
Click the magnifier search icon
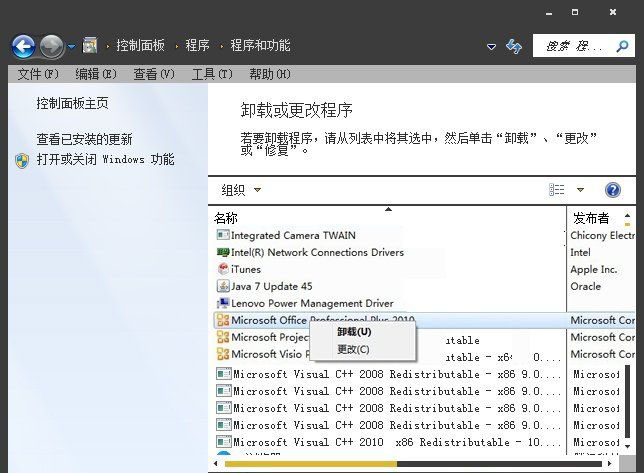click(622, 46)
